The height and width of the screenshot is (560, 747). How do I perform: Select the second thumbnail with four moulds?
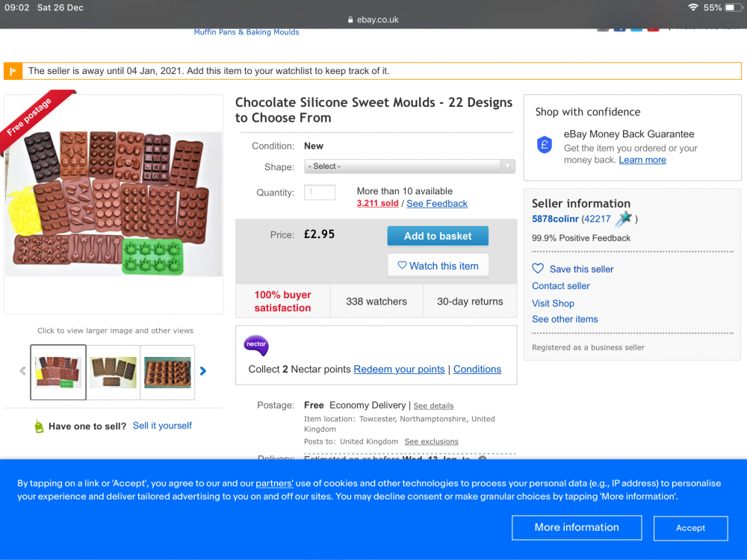tap(114, 372)
